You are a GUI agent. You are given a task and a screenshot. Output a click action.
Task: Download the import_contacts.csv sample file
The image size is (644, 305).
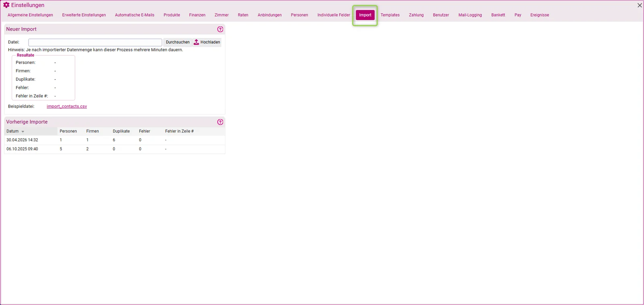click(67, 106)
